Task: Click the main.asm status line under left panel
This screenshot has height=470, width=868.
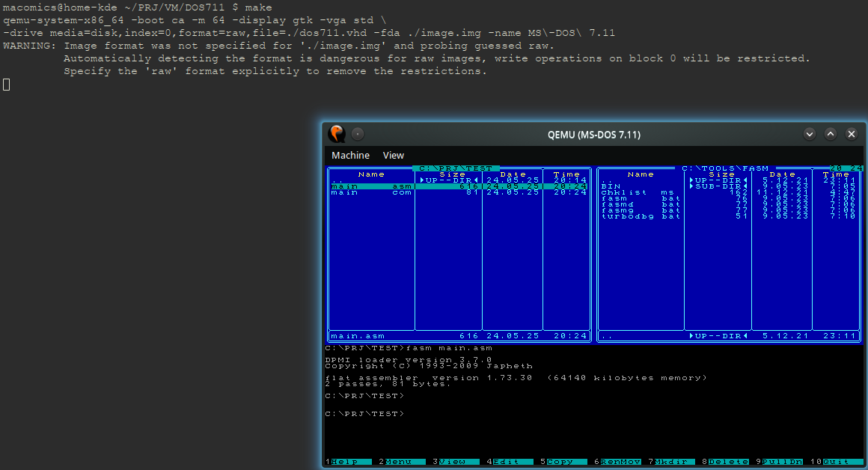Action: pyautogui.click(x=459, y=336)
